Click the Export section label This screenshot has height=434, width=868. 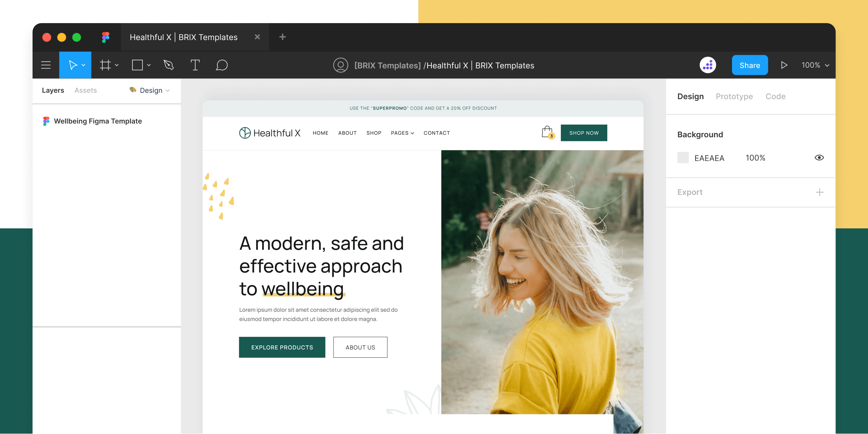click(x=690, y=192)
